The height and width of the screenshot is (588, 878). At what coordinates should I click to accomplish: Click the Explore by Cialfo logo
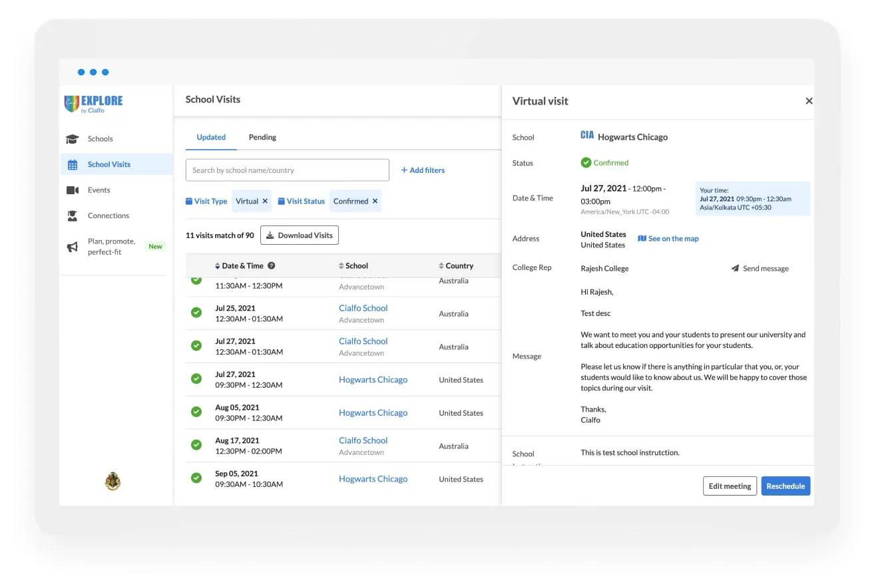pyautogui.click(x=93, y=103)
